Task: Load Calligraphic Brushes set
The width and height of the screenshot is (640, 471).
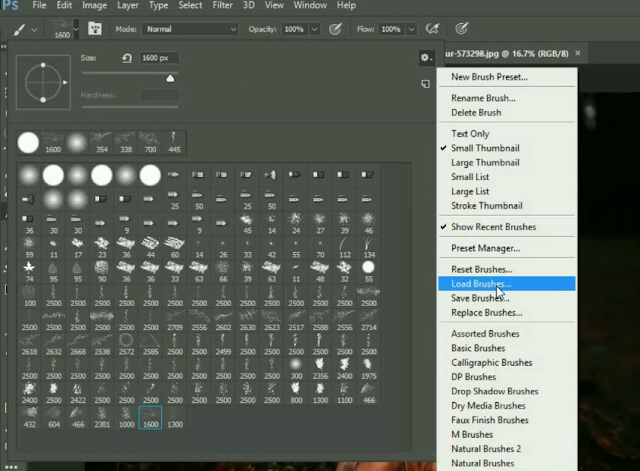Action: point(491,362)
